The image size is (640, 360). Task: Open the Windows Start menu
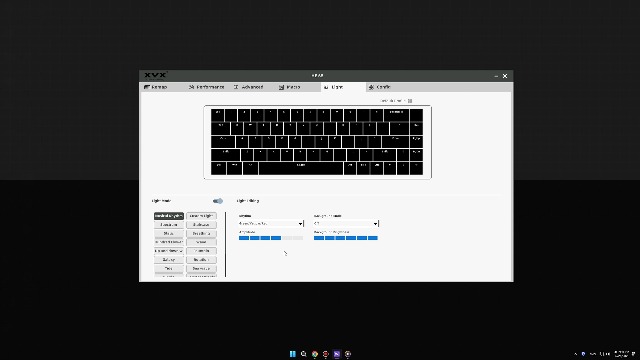click(293, 354)
